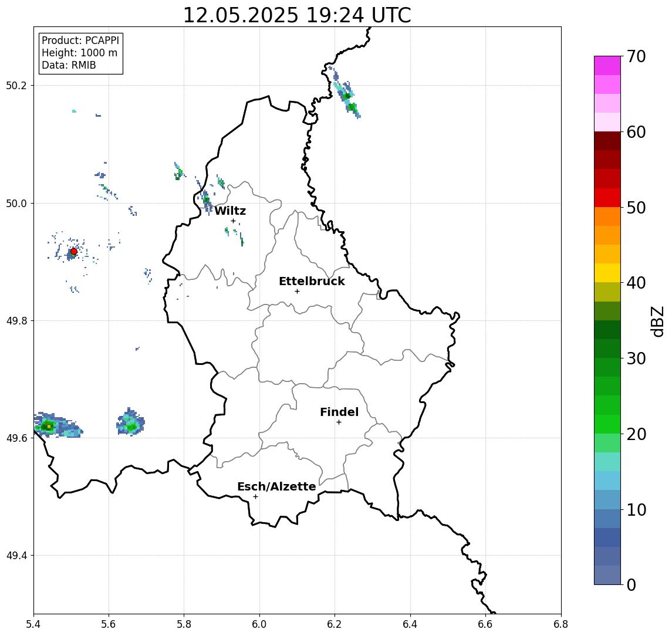Click the colorbar tick label 10

pos(636,510)
